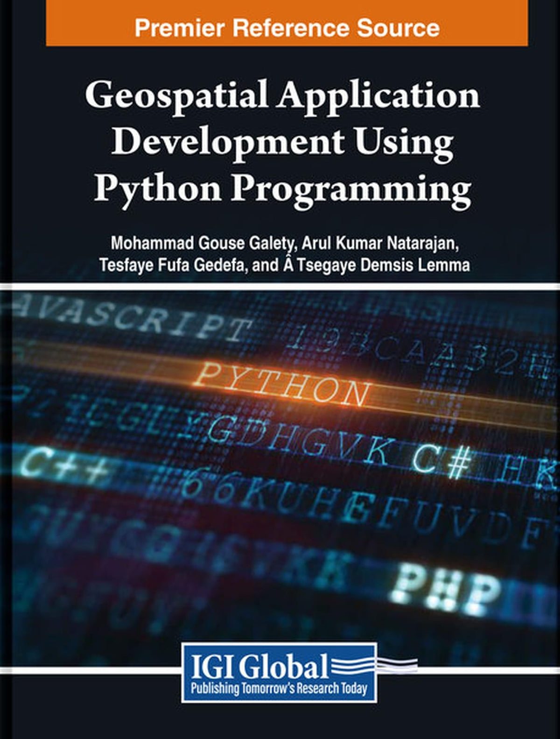The image size is (560, 739).
Task: Click the 'Premier Reference Source' orange banner
Action: [287, 23]
